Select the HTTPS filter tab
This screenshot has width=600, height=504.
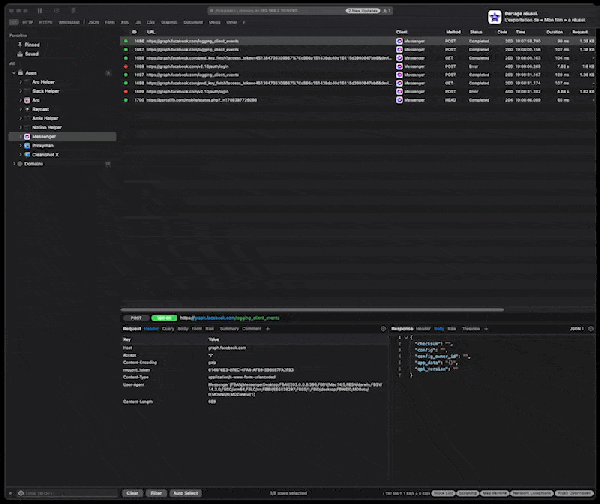[46, 22]
